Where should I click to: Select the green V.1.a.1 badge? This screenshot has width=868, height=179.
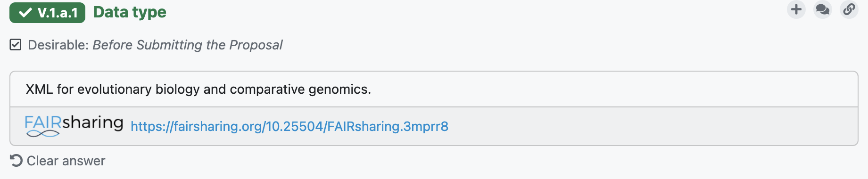point(47,13)
